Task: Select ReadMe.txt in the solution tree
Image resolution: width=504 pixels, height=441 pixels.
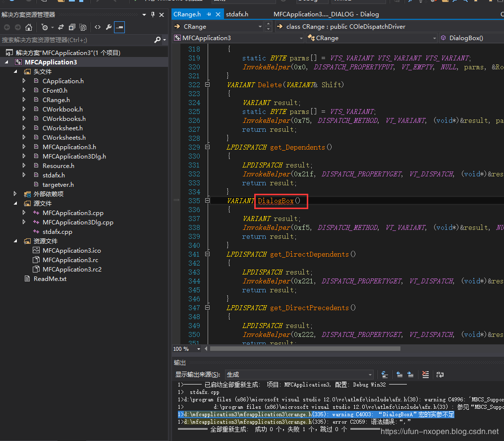Action: click(x=50, y=278)
